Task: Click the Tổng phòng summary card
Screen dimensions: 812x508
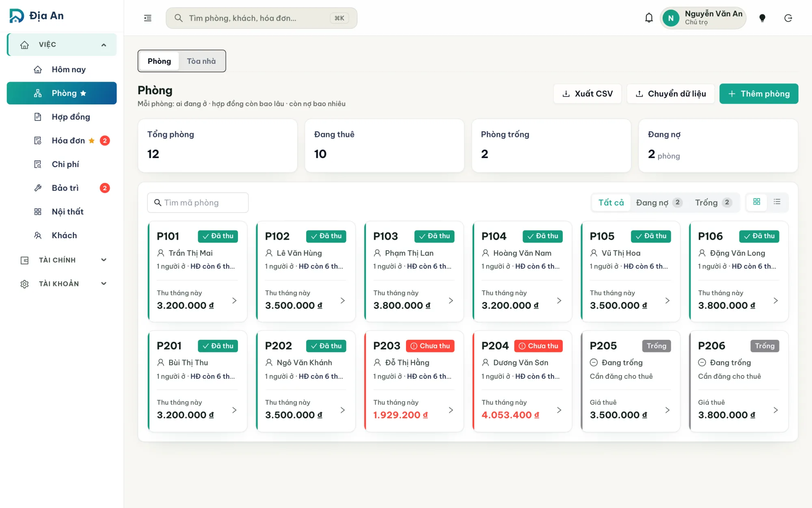Action: (218, 145)
